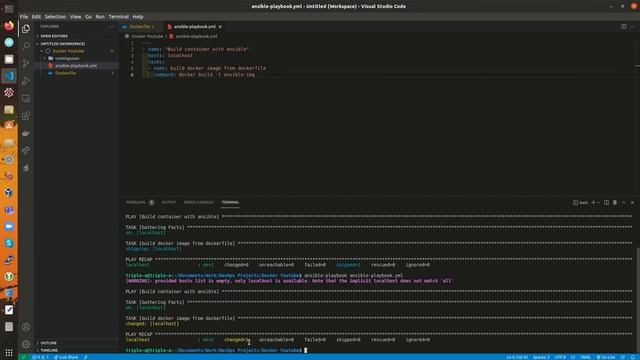Image resolution: width=640 pixels, height=360 pixels.
Task: Kill the terminal with trash icon
Action: (615, 202)
